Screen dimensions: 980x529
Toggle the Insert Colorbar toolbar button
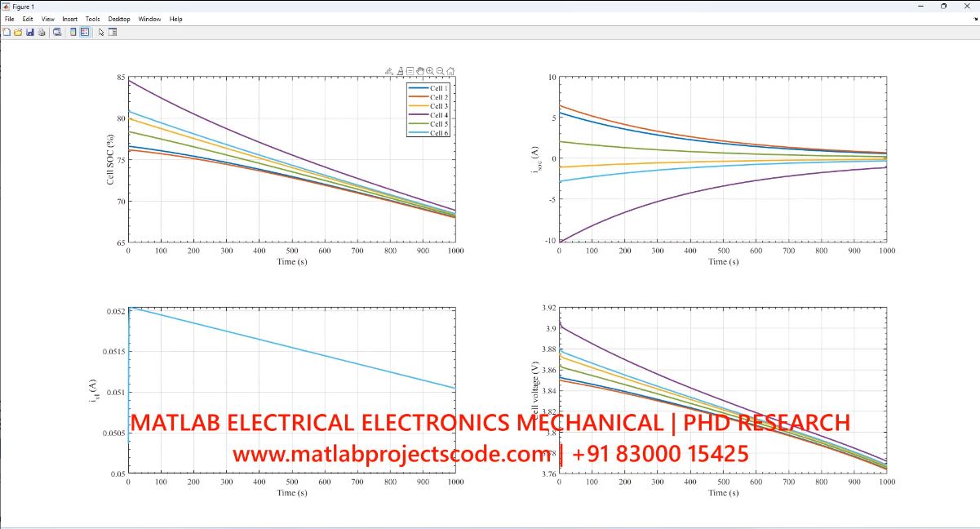point(73,32)
